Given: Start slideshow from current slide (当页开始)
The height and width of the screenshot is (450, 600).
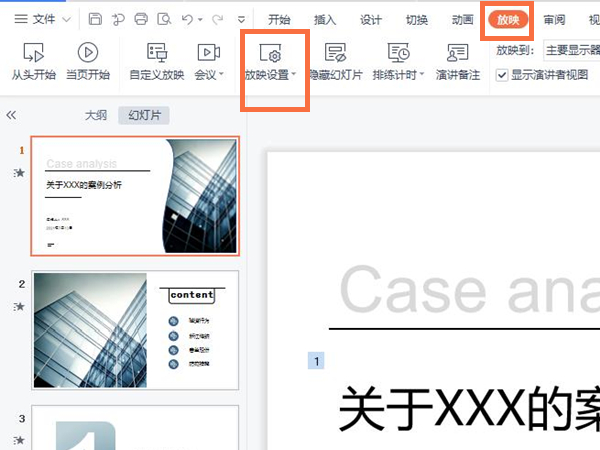Looking at the screenshot, I should point(87,60).
